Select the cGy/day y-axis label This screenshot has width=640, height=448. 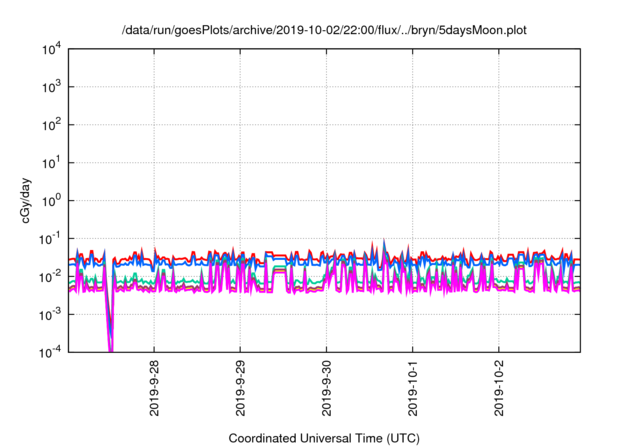[x=26, y=200]
